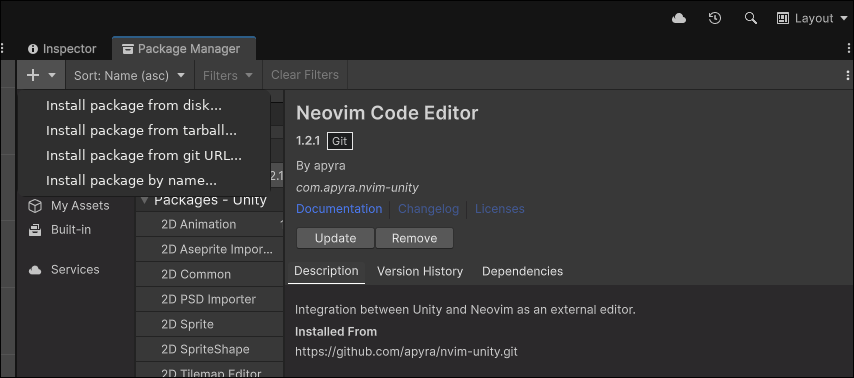Switch to the Inspector tab
The height and width of the screenshot is (378, 854).
(62, 49)
